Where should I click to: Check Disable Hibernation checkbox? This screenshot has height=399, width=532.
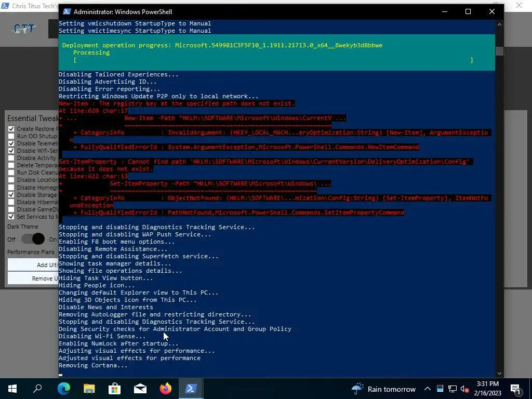point(11,202)
